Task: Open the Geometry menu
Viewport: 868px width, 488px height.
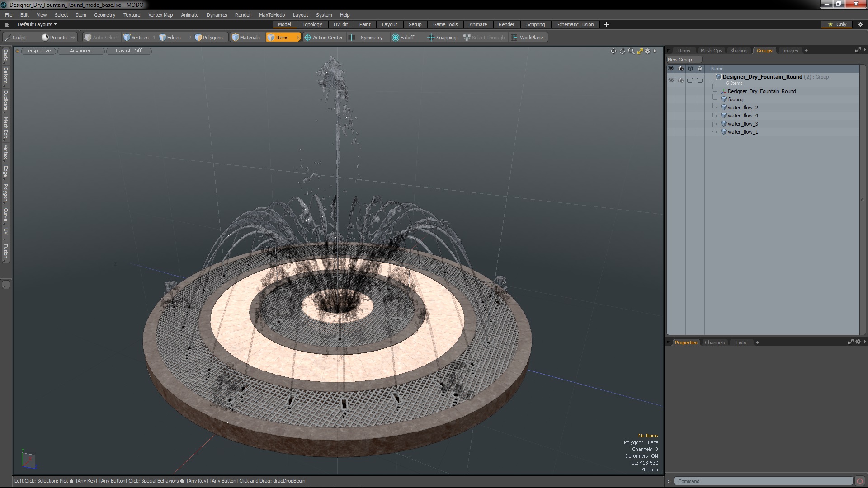Action: point(104,15)
